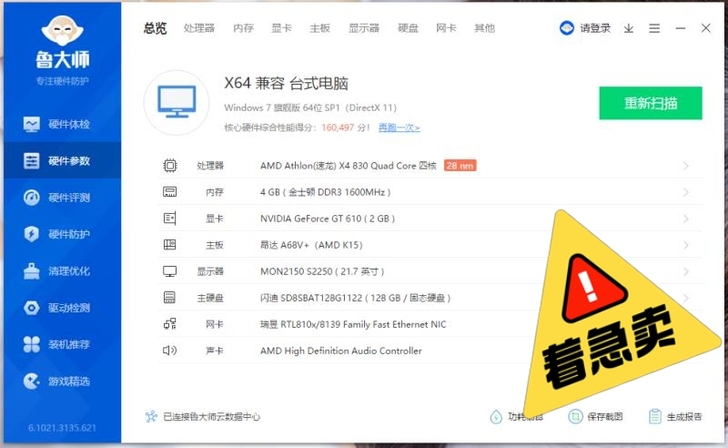Click AMD High Definition Audio Controller text
728x448 pixels.
pos(341,351)
